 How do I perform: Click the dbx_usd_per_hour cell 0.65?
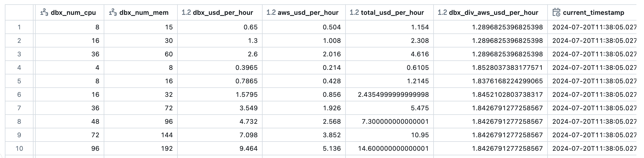(220, 27)
